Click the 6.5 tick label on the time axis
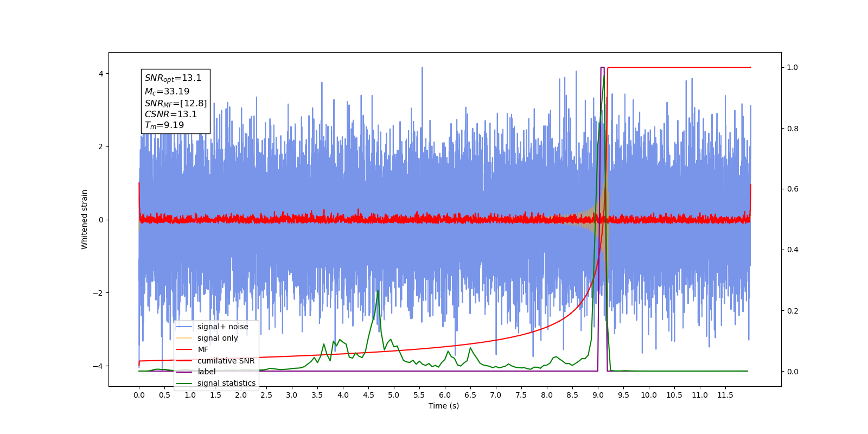The height and width of the screenshot is (434, 868). [x=470, y=395]
